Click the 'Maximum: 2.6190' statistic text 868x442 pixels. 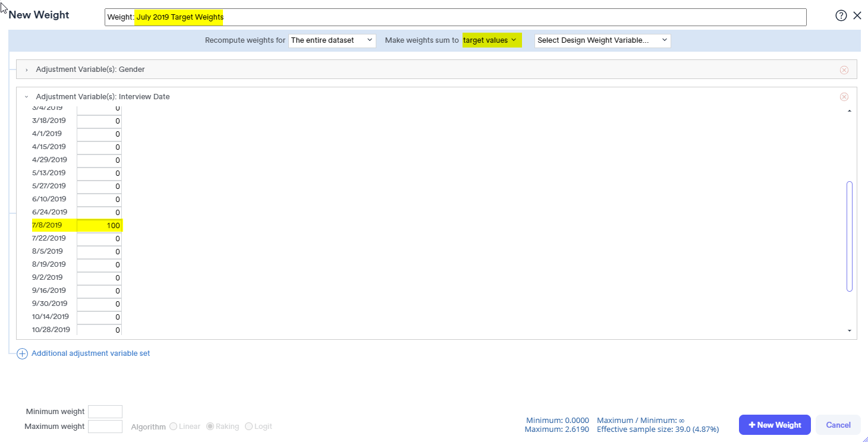pos(557,429)
